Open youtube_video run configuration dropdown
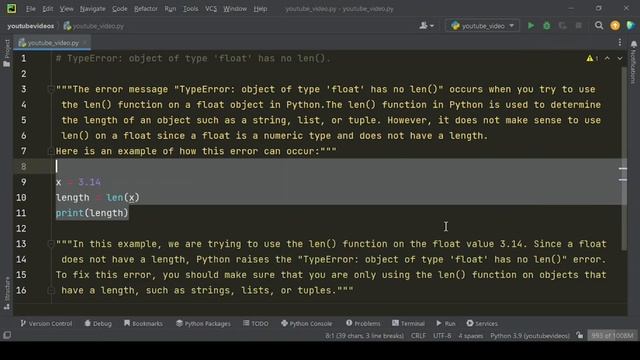This screenshot has height=360, width=640. point(482,26)
